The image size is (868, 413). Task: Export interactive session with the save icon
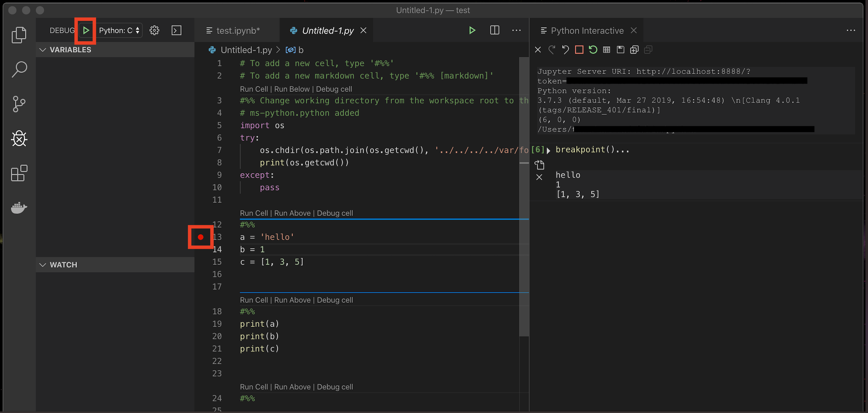[620, 49]
